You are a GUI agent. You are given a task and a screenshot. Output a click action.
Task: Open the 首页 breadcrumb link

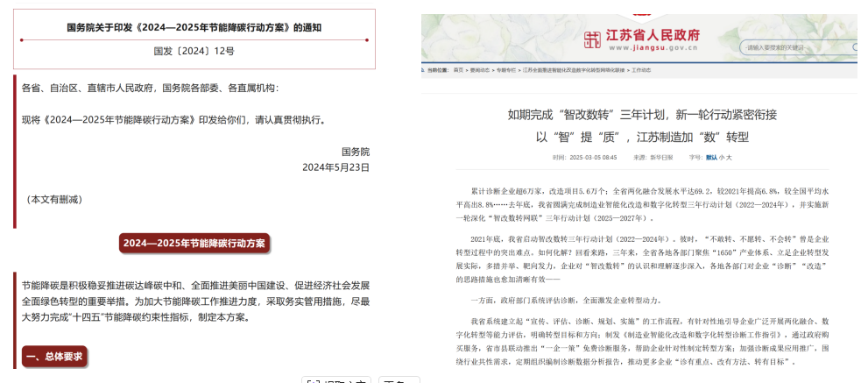coord(457,68)
